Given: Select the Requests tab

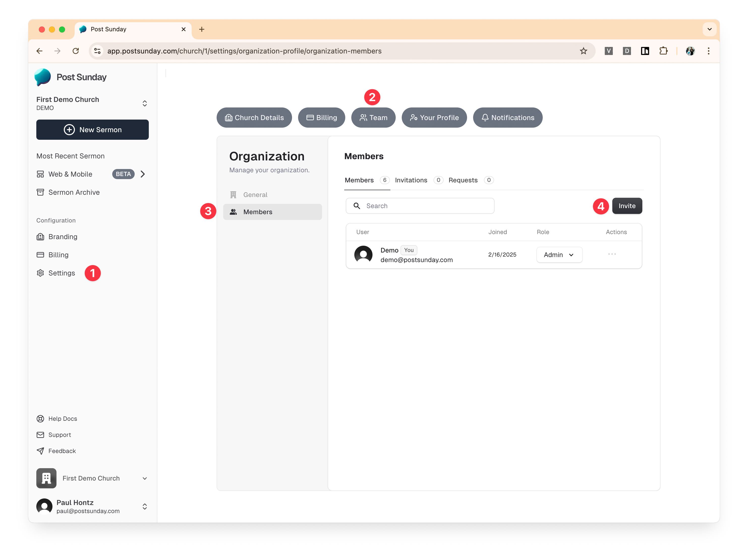Looking at the screenshot, I should tap(471, 180).
